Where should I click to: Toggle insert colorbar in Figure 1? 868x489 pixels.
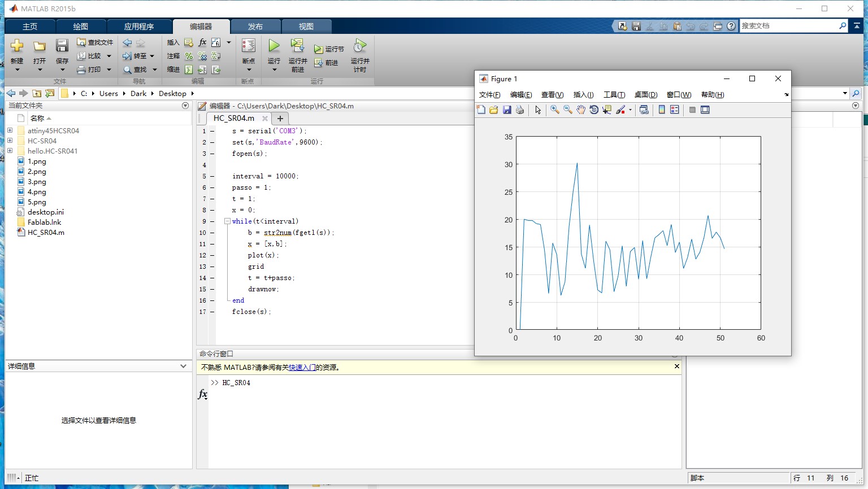pyautogui.click(x=662, y=110)
